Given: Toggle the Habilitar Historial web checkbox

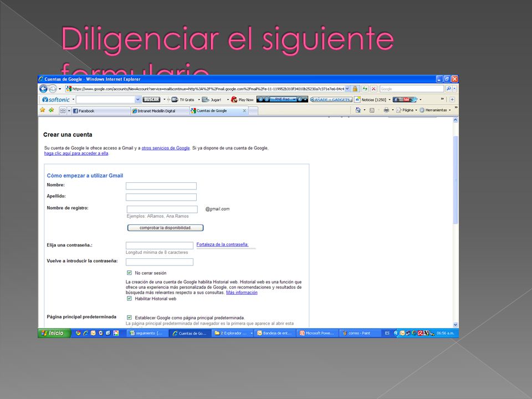Looking at the screenshot, I should tap(129, 299).
